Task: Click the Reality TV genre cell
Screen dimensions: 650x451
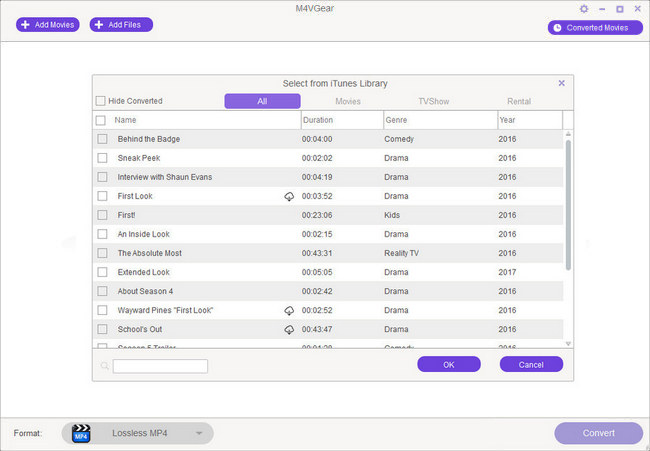Action: click(x=402, y=253)
